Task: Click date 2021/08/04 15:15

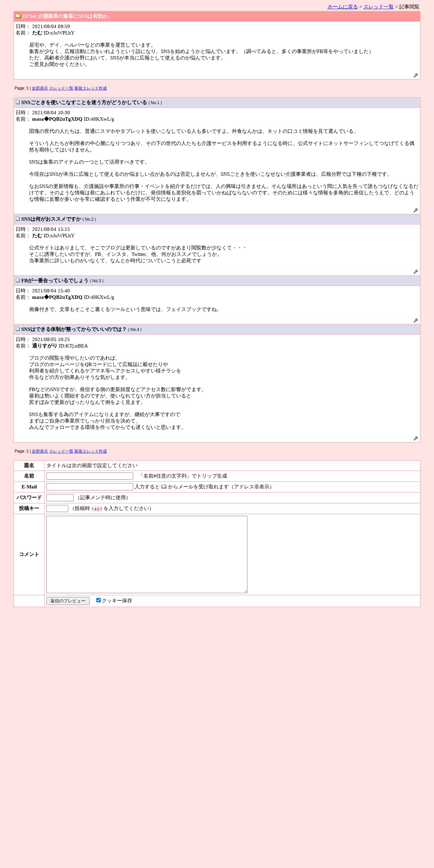Action: tap(51, 229)
